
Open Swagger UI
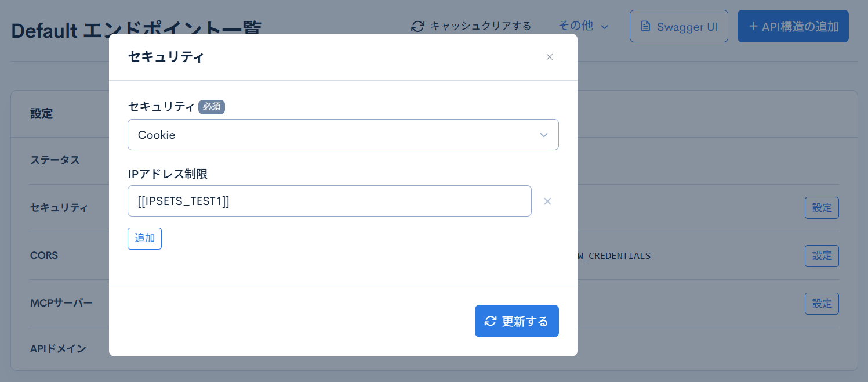678,26
